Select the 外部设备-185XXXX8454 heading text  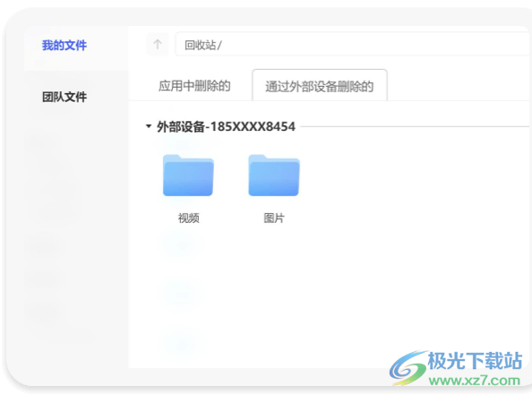click(226, 126)
